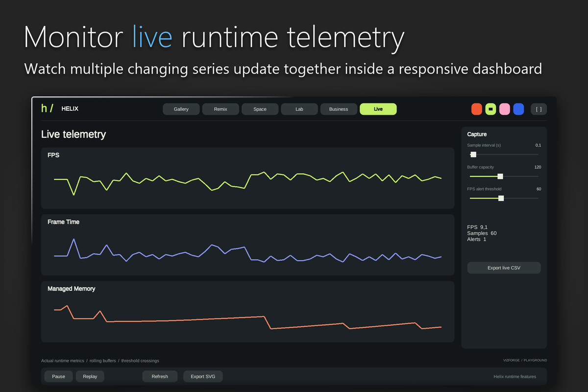This screenshot has width=588, height=392.
Task: Click the HELIX app name text
Action: tap(70, 109)
